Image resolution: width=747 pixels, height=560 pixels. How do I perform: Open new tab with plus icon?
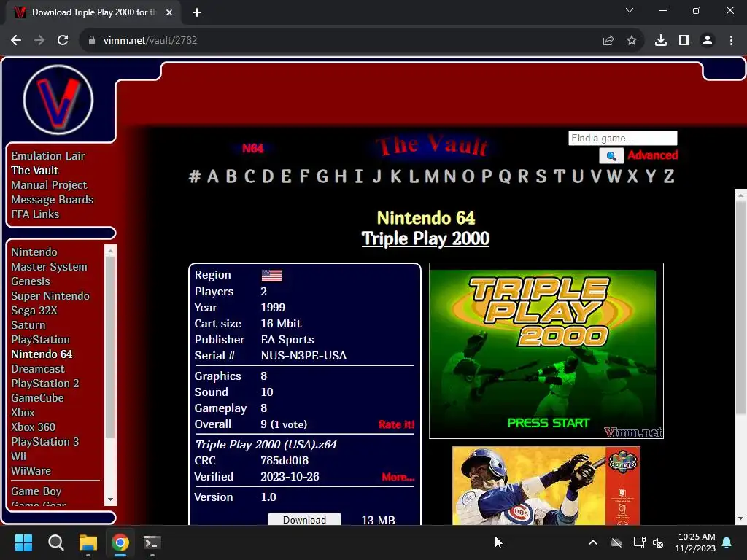point(197,12)
